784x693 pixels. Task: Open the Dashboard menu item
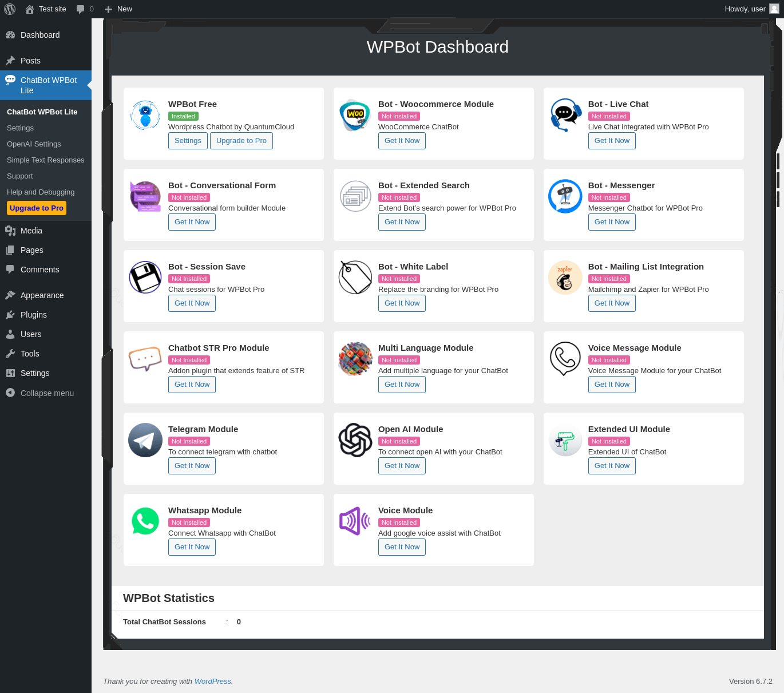tap(46, 35)
